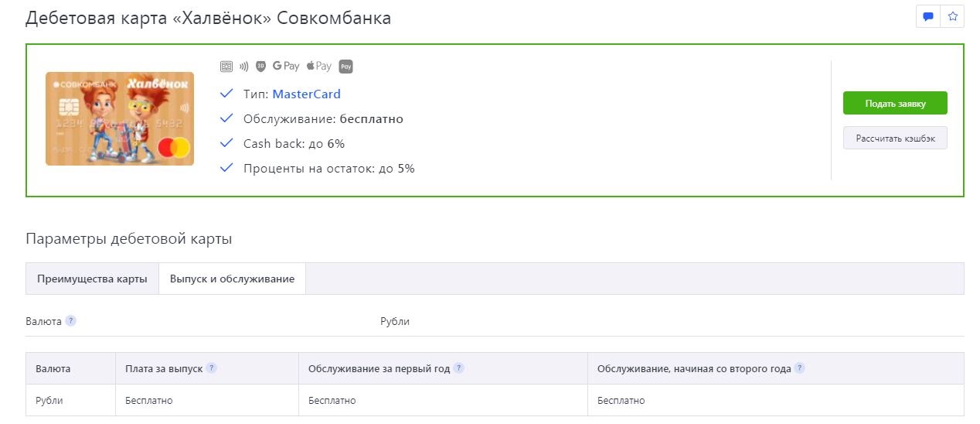This screenshot has height=424, width=980.
Task: Select the Выпуск и обслуживание tab
Action: pyautogui.click(x=232, y=279)
